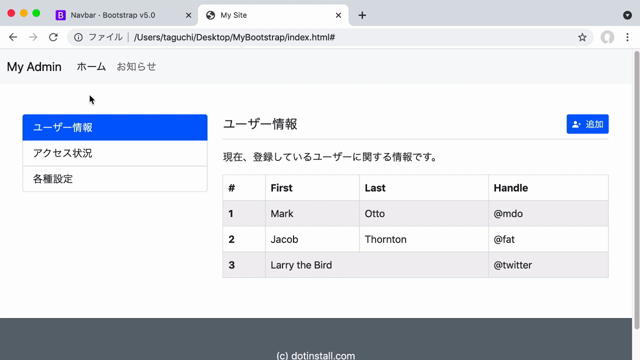Click the Thornton cell in the table
The height and width of the screenshot is (360, 640).
(x=424, y=239)
